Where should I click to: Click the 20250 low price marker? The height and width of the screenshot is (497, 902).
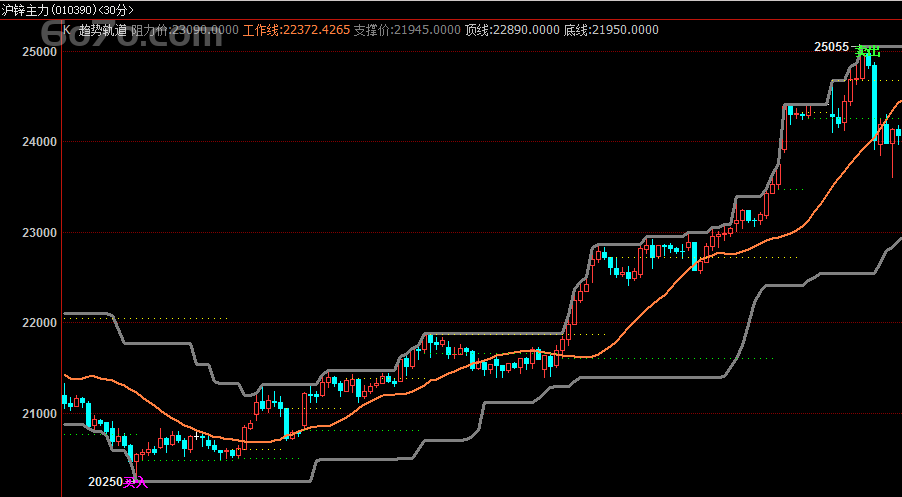[105, 482]
